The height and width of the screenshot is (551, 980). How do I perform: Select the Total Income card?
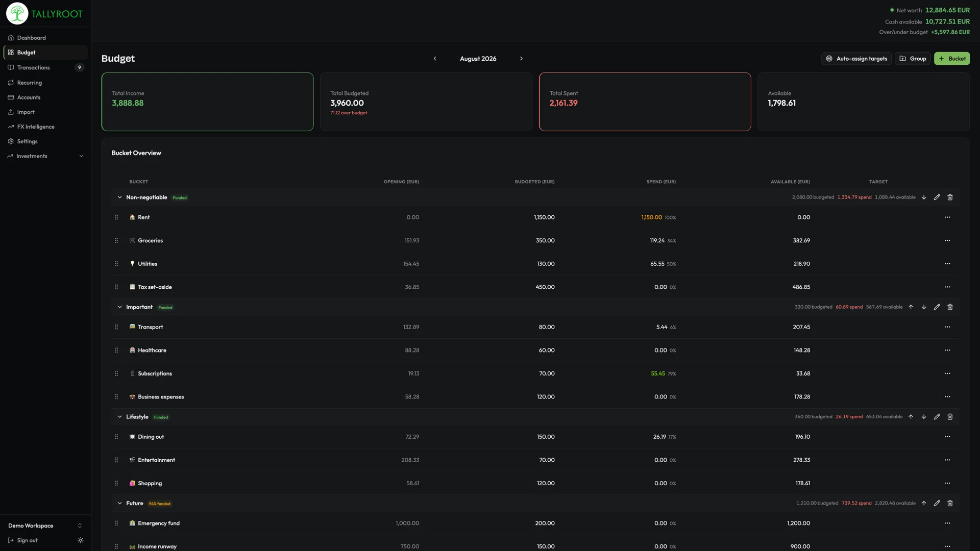coord(207,102)
